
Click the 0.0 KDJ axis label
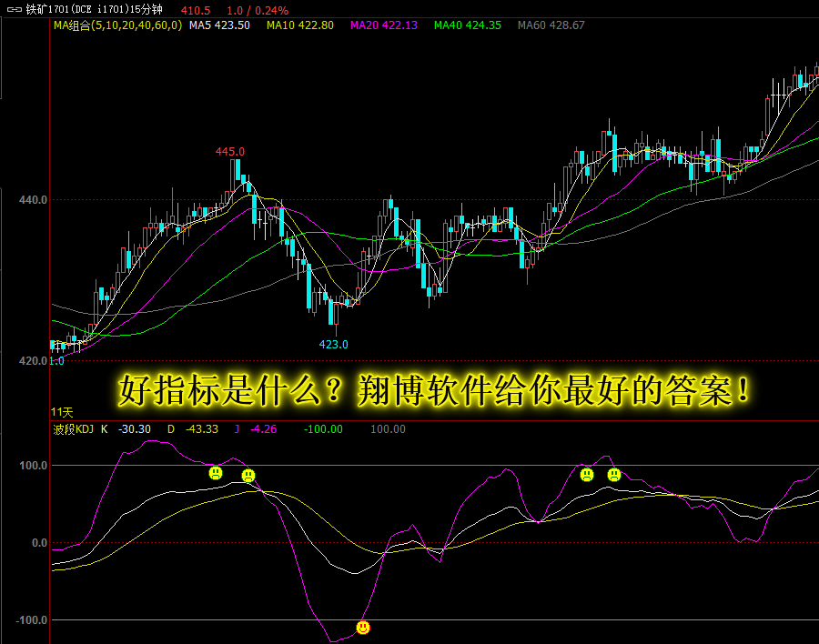[x=39, y=543]
